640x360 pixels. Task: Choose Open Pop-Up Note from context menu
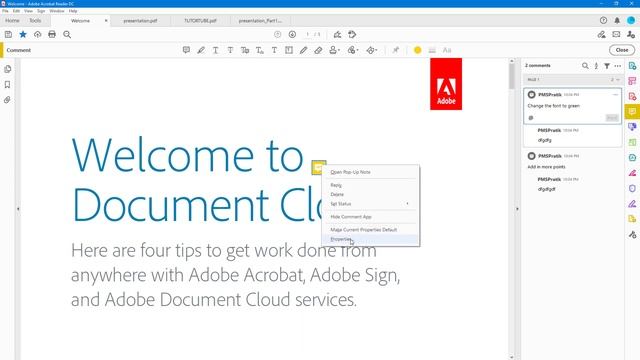tap(371, 172)
